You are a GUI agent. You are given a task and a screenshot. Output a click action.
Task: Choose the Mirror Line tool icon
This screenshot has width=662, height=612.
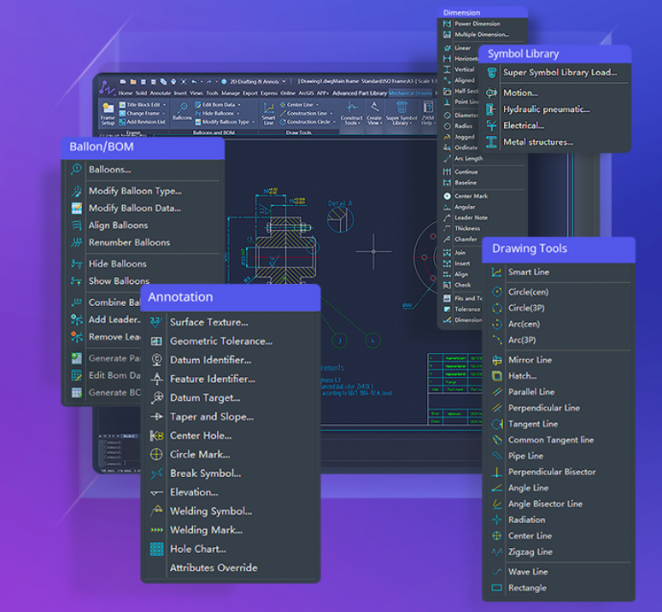(x=497, y=360)
